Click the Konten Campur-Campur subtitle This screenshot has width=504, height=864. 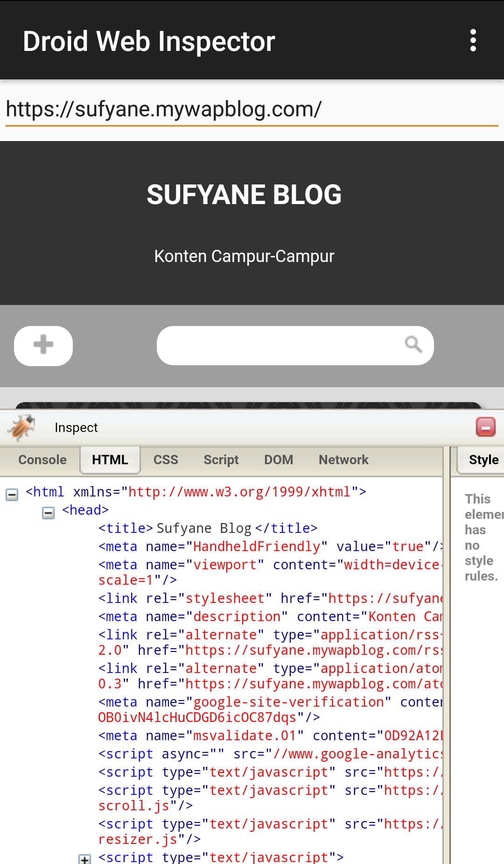(x=244, y=256)
